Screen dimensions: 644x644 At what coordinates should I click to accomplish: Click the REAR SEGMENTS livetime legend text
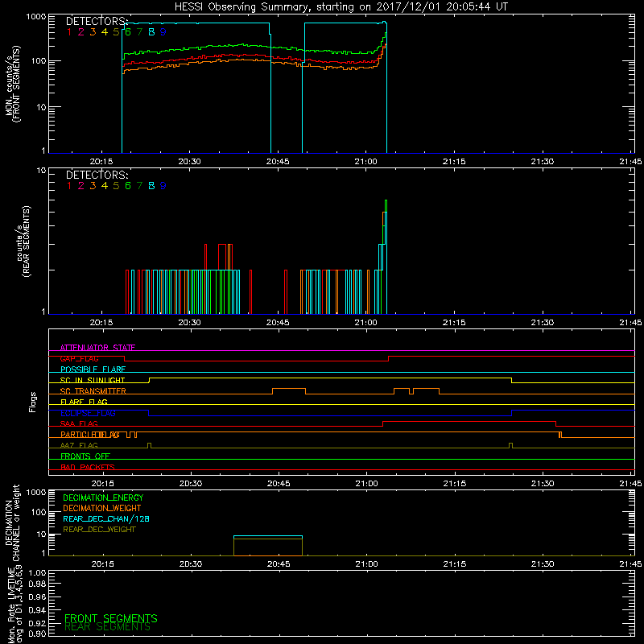click(108, 627)
